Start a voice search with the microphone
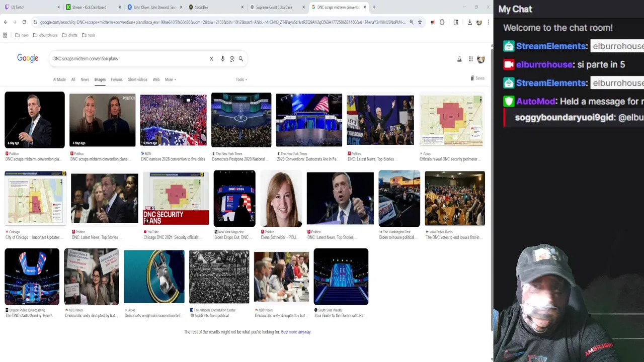The width and height of the screenshot is (644, 362). (222, 59)
